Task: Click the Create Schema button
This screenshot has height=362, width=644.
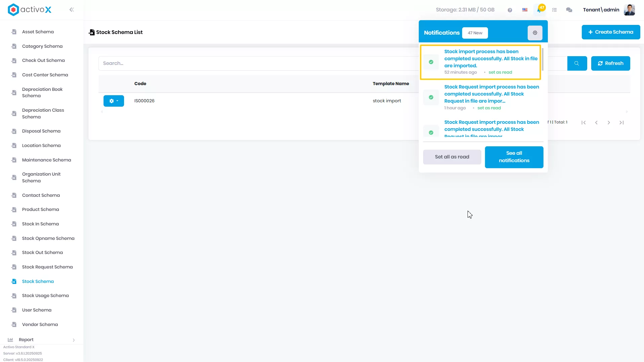Action: tap(611, 32)
